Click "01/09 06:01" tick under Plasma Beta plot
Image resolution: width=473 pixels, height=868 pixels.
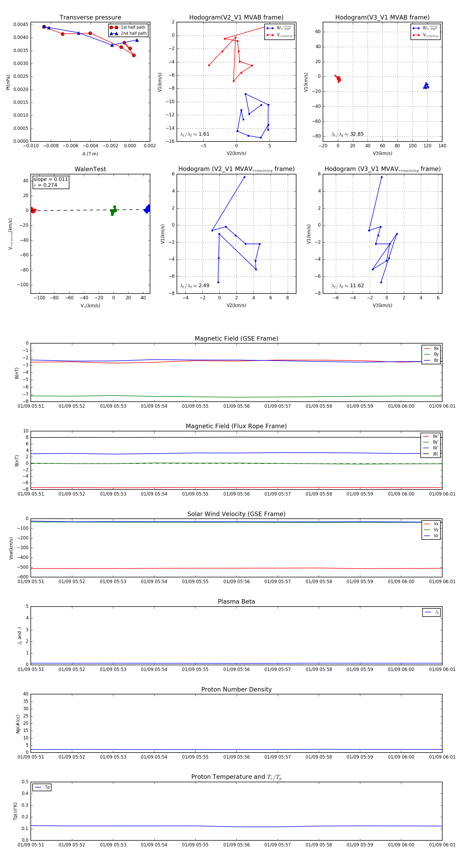point(442,669)
